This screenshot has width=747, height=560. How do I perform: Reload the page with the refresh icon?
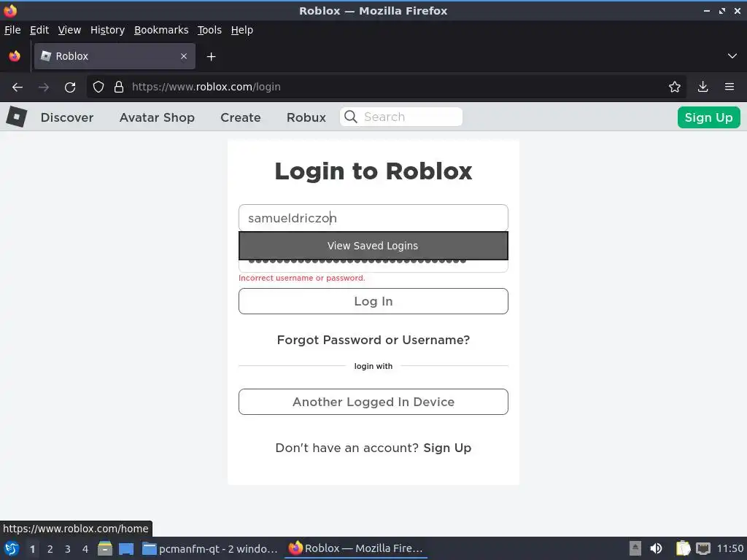point(70,87)
